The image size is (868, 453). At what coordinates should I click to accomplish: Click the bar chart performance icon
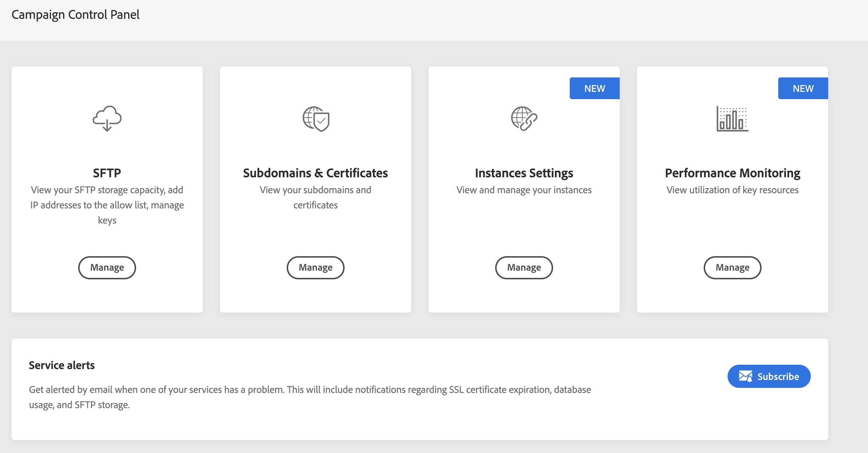tap(732, 119)
